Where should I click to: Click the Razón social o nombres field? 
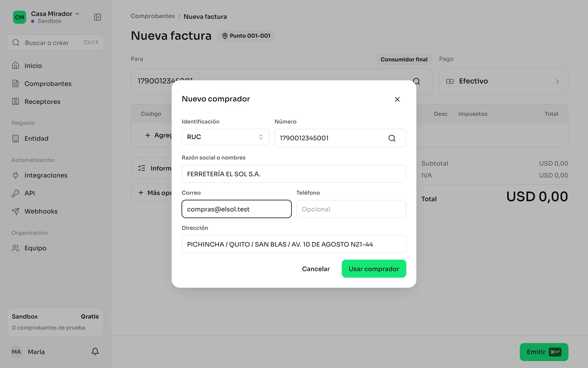(294, 174)
